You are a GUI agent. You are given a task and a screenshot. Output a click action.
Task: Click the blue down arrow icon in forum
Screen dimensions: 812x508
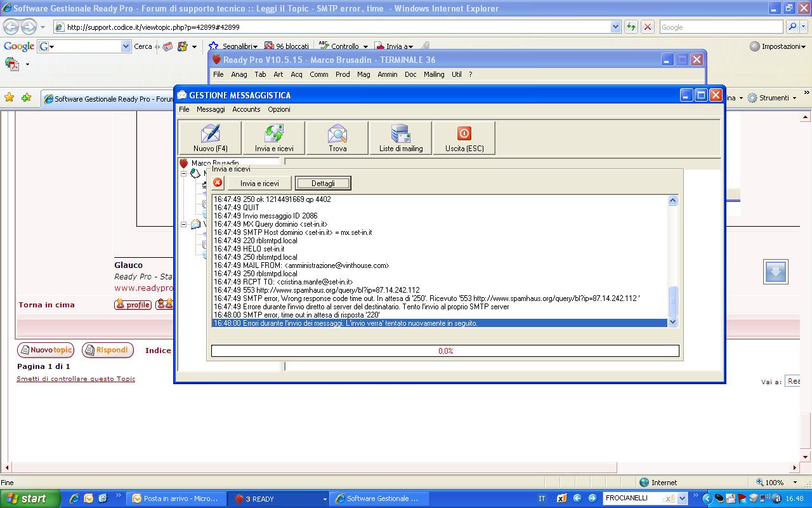pos(775,272)
